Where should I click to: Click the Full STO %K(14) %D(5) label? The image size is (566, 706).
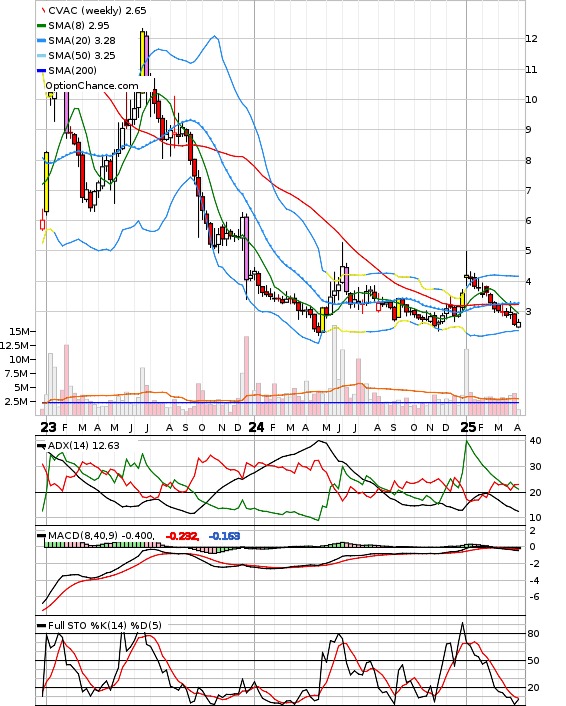coord(105,625)
